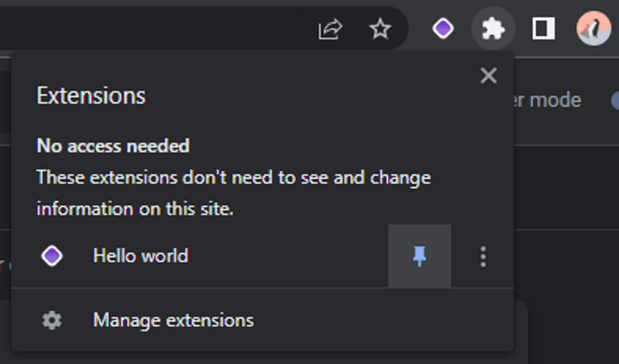This screenshot has height=364, width=619.
Task: Collapse the menu via the Extensions puzzle icon
Action: click(x=493, y=29)
